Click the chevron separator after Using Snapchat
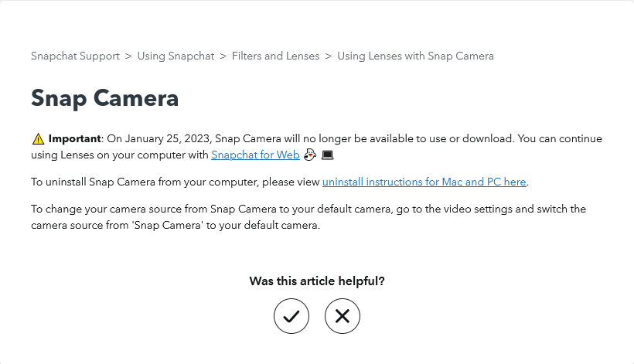Image resolution: width=634 pixels, height=364 pixels. [x=223, y=56]
